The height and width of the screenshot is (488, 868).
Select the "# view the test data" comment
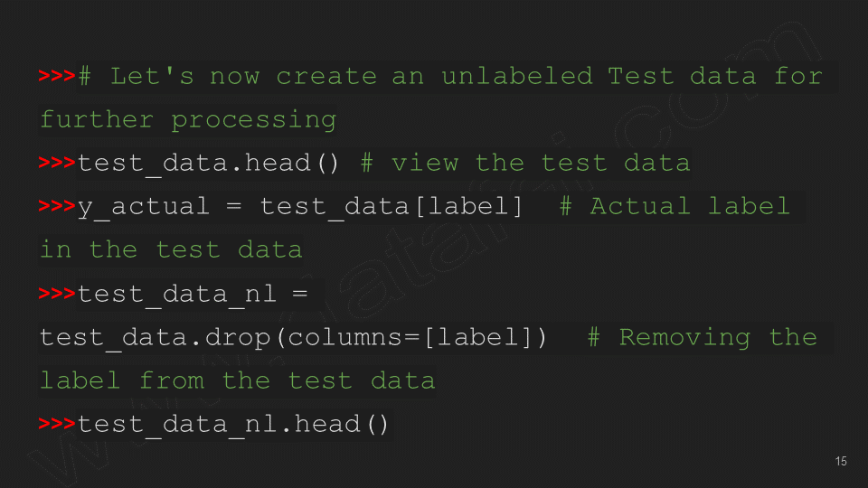pos(524,164)
